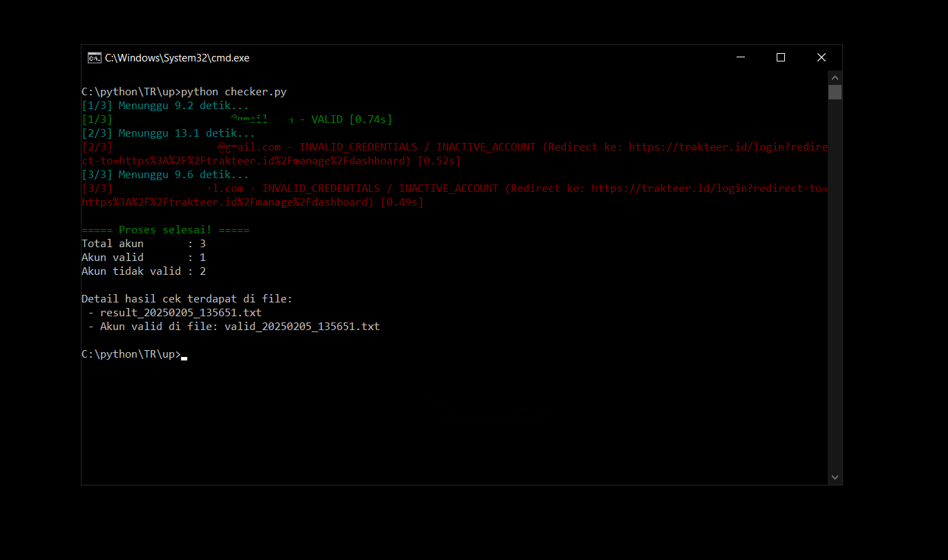Click the 'VALID [0.74s]' result text
The height and width of the screenshot is (560, 948).
352,119
